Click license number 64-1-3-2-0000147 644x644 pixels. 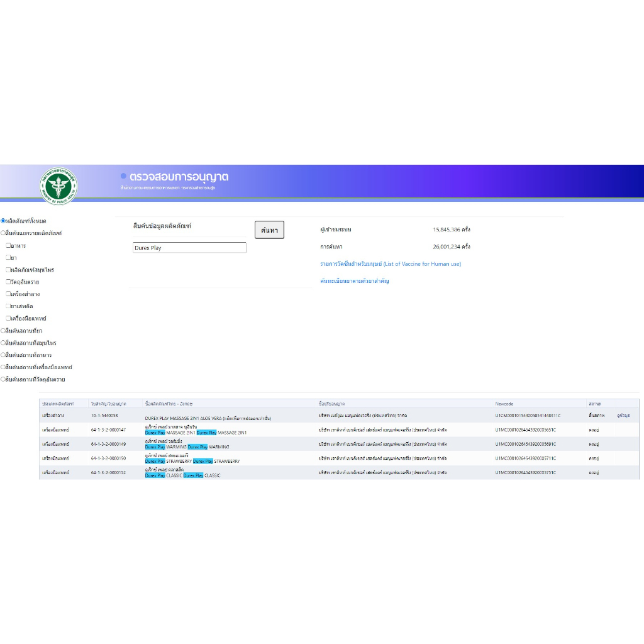(x=108, y=430)
